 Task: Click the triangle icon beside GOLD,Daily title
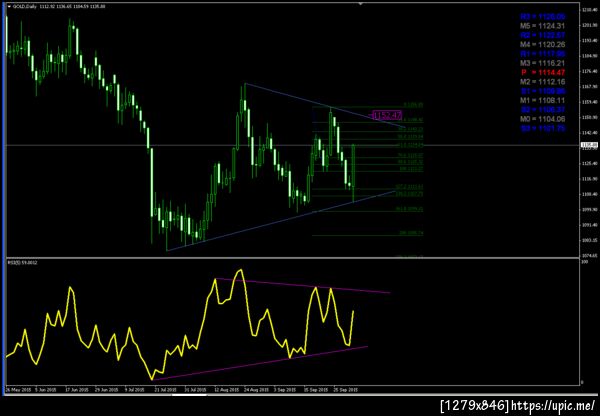(x=10, y=7)
